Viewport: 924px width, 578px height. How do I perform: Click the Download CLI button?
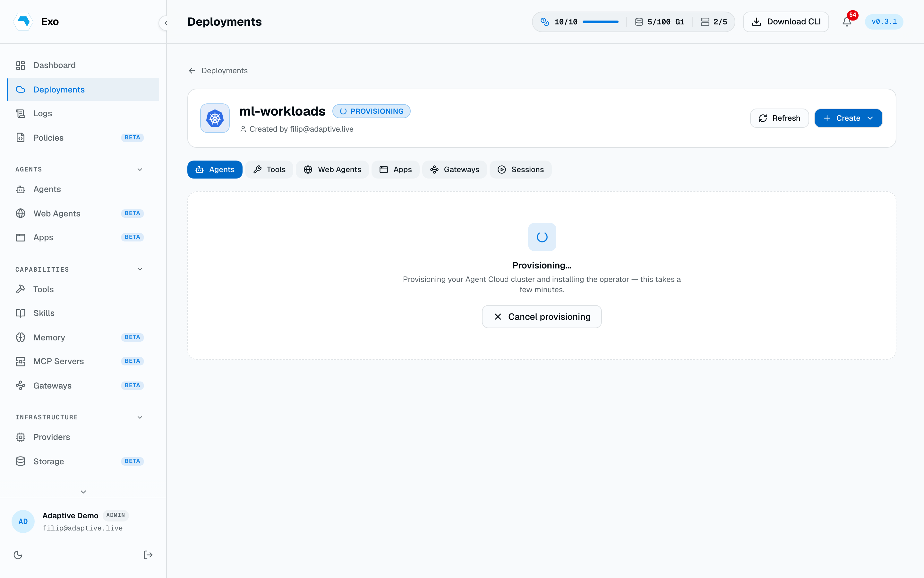click(786, 22)
